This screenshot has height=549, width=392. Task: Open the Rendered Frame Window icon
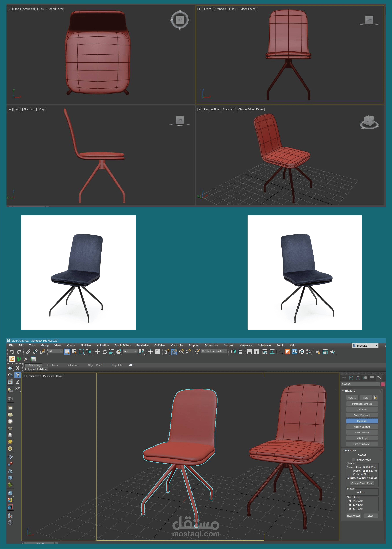tap(325, 352)
